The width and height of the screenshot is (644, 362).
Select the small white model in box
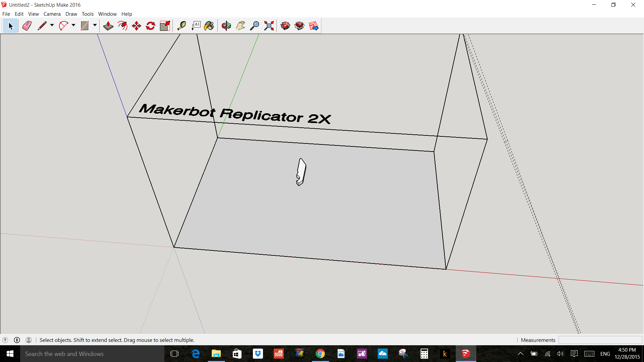301,172
